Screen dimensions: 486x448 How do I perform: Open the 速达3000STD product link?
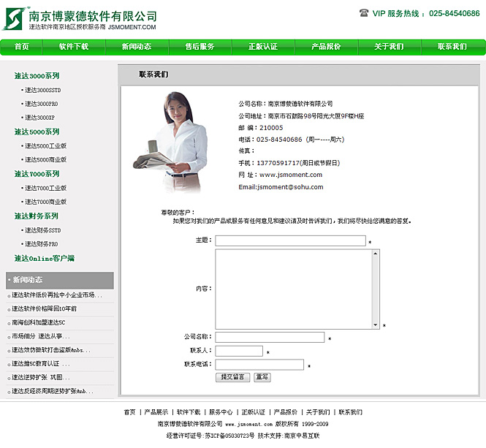42,90
